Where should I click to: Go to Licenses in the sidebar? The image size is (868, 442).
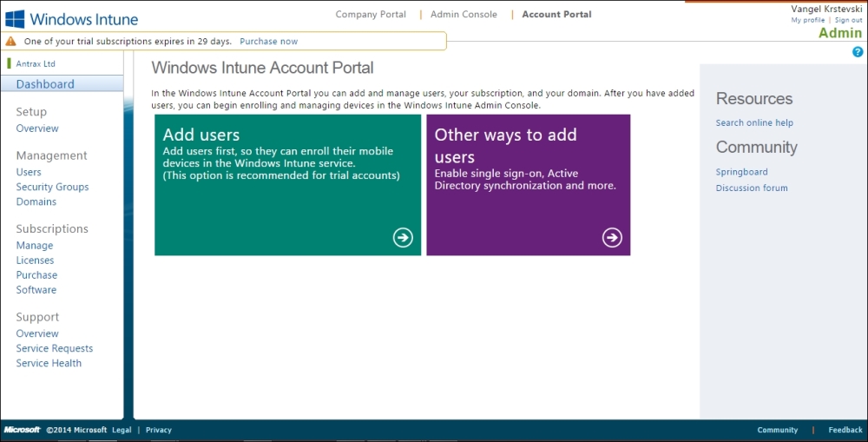click(x=35, y=260)
